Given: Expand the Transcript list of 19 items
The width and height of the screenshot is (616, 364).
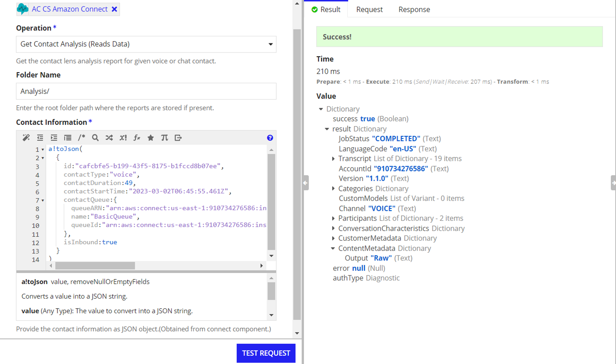Looking at the screenshot, I should 333,159.
